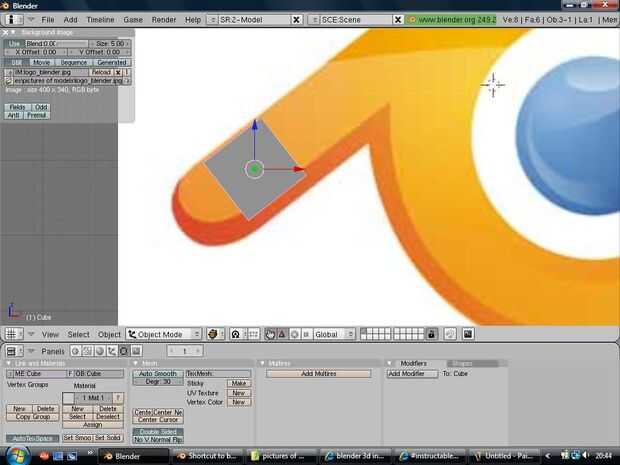The image size is (620, 465).
Task: Click the render this view image icon
Action: click(468, 335)
